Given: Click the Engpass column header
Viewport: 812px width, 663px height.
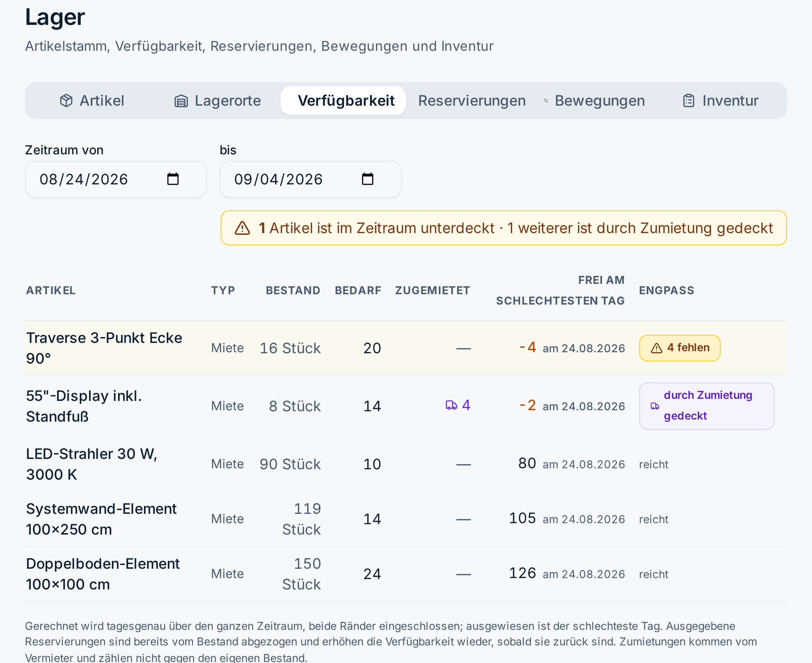Looking at the screenshot, I should coord(667,290).
